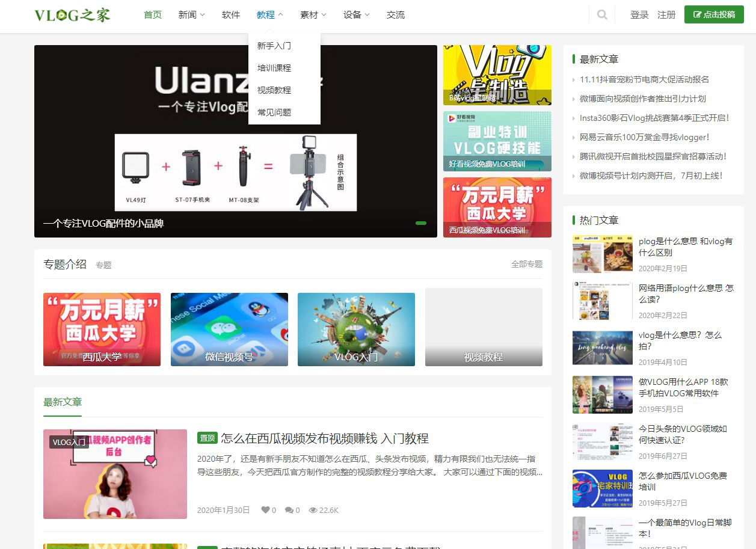The width and height of the screenshot is (756, 549).
Task: Expand the 新闻 dropdown menu
Action: coord(192,15)
